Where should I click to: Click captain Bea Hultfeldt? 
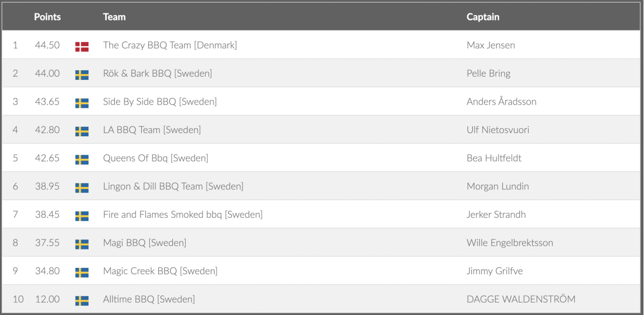[x=494, y=158]
